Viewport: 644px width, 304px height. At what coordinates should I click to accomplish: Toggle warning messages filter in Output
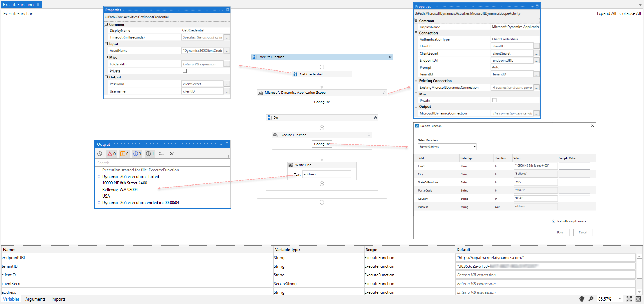124,154
